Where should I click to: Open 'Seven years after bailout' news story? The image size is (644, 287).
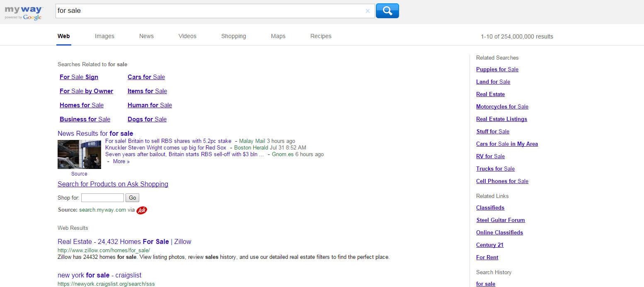184,154
